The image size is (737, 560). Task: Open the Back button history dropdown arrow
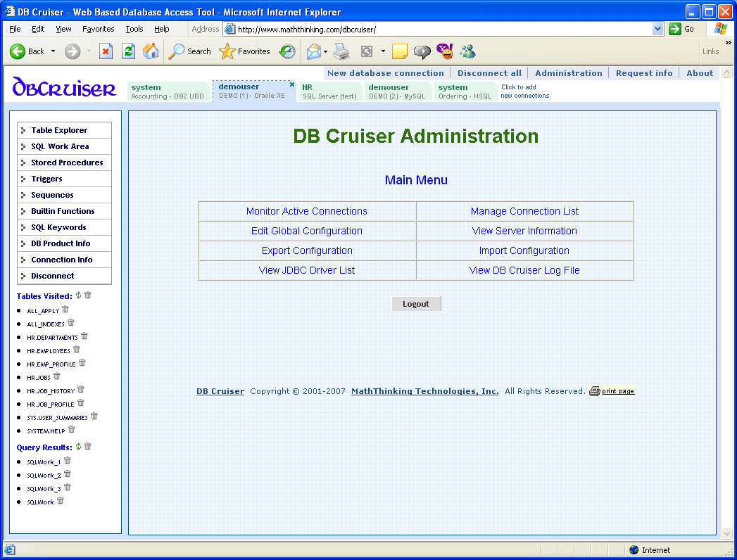click(52, 51)
